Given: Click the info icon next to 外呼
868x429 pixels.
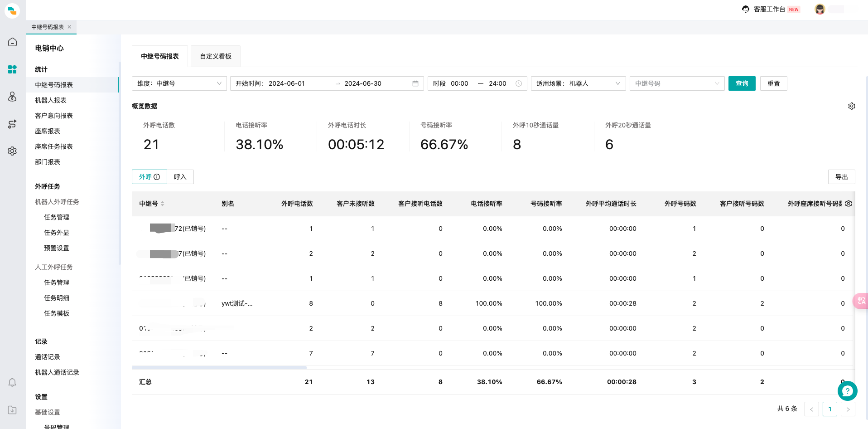Looking at the screenshot, I should tap(157, 177).
